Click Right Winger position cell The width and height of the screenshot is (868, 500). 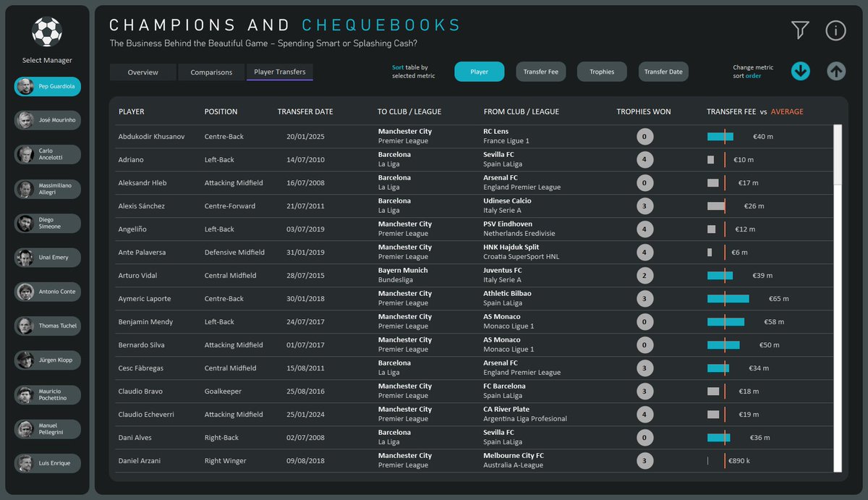click(x=226, y=461)
